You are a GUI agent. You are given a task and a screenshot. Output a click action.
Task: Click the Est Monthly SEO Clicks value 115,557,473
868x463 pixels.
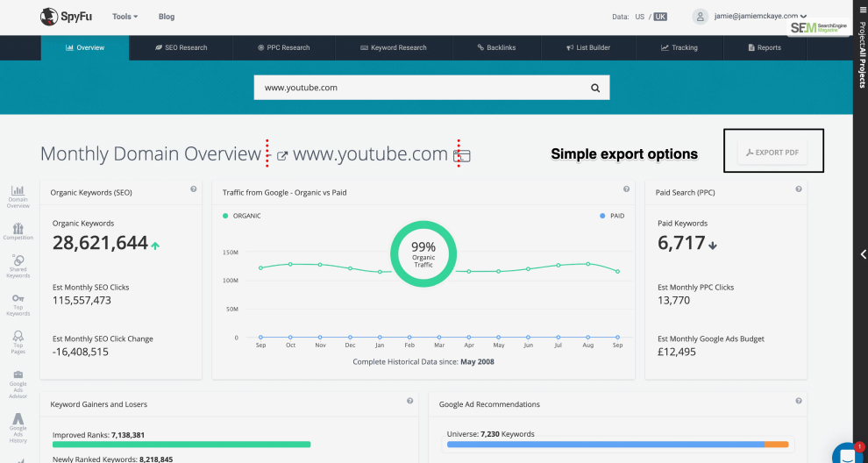[x=82, y=301]
